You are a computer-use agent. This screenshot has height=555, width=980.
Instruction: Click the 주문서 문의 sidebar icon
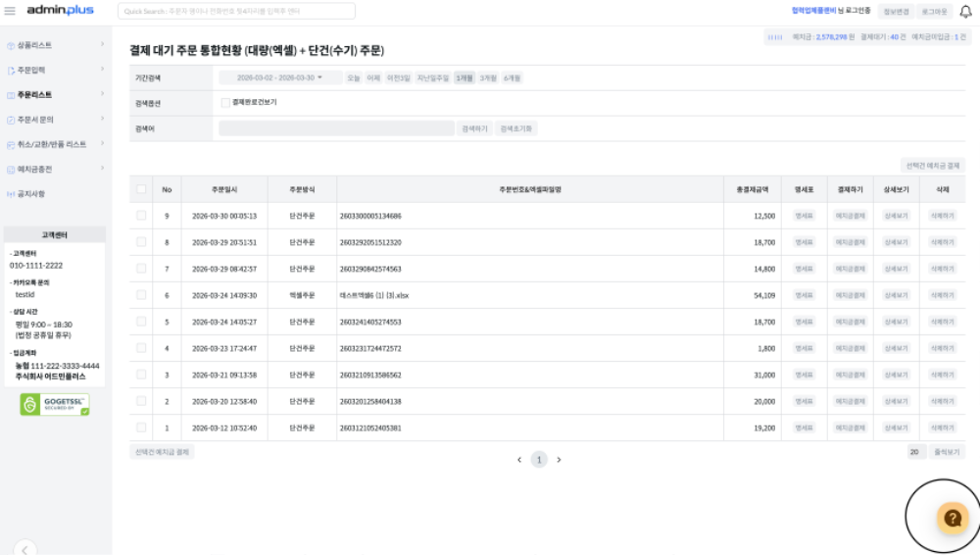click(11, 121)
